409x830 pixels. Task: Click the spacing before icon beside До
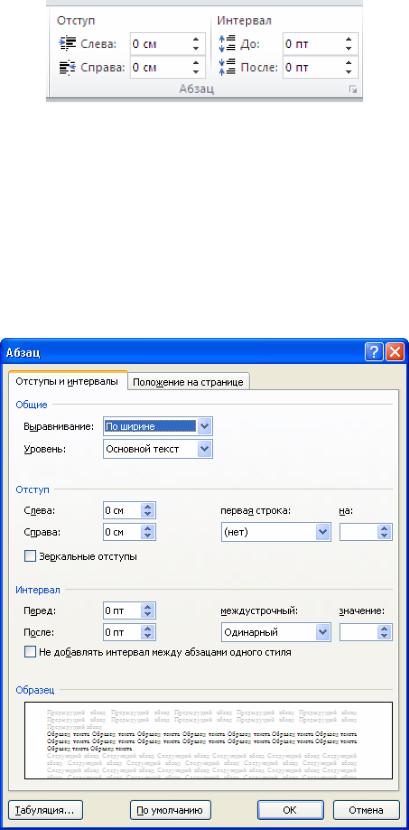226,43
